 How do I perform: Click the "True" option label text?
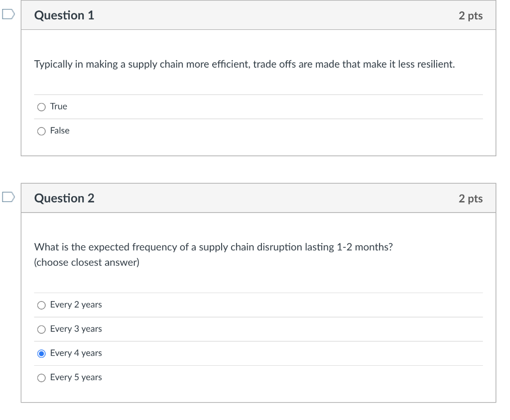(58, 106)
